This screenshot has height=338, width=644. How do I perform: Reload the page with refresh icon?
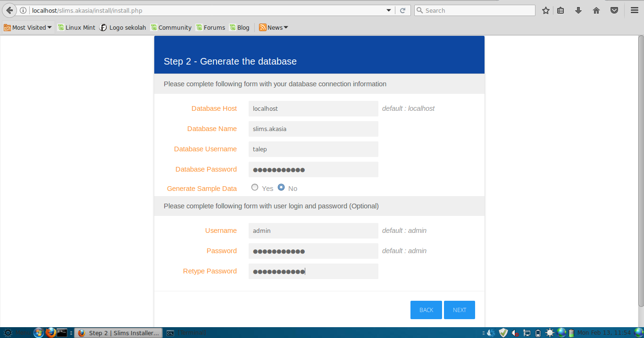tap(403, 10)
